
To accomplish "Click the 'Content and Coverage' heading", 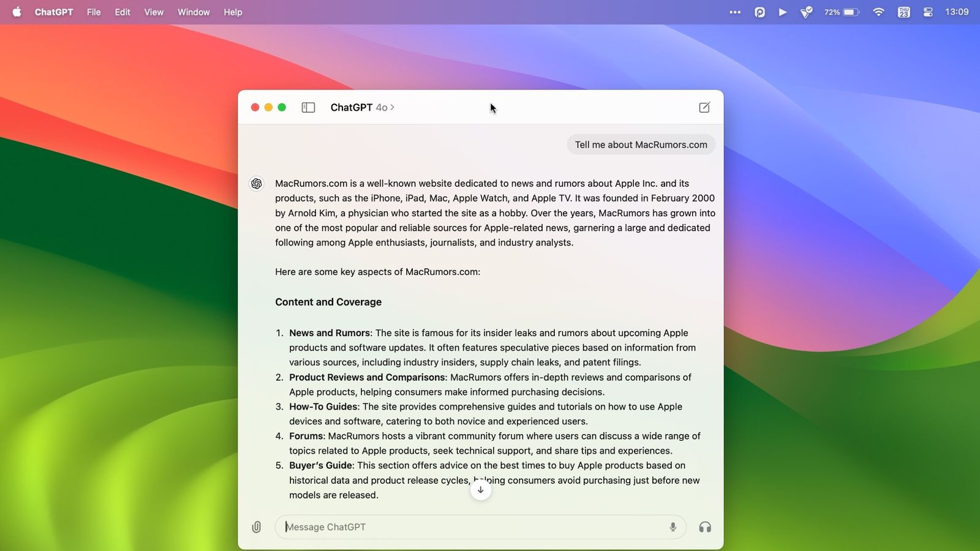I will tap(328, 302).
